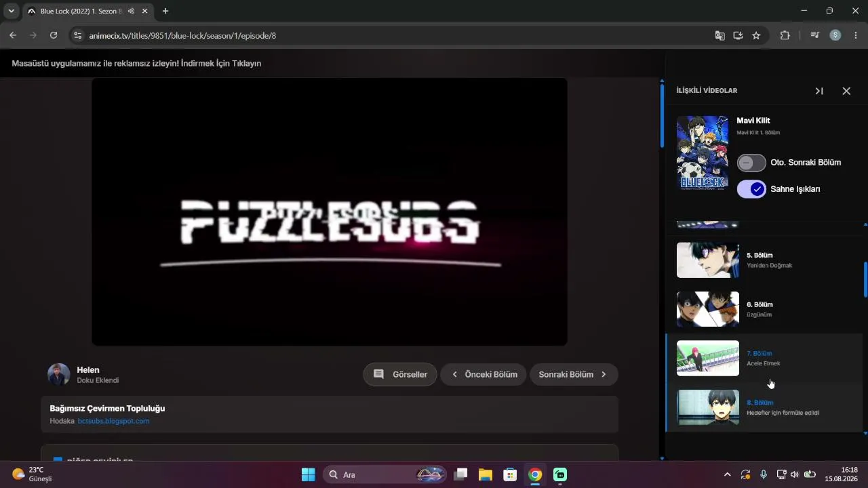Click the desktop app download banner text
Screen dimensions: 868x488
[136, 64]
